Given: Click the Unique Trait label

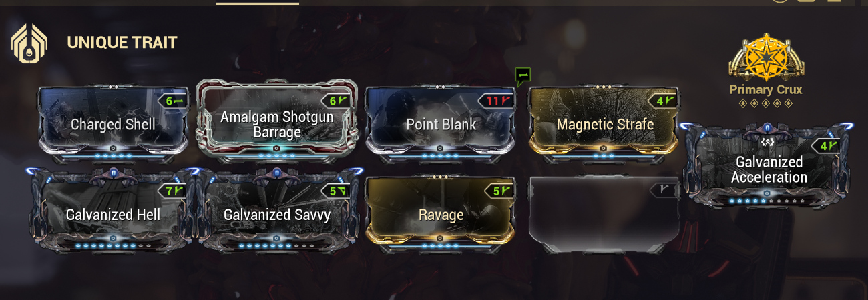Looking at the screenshot, I should point(122,43).
